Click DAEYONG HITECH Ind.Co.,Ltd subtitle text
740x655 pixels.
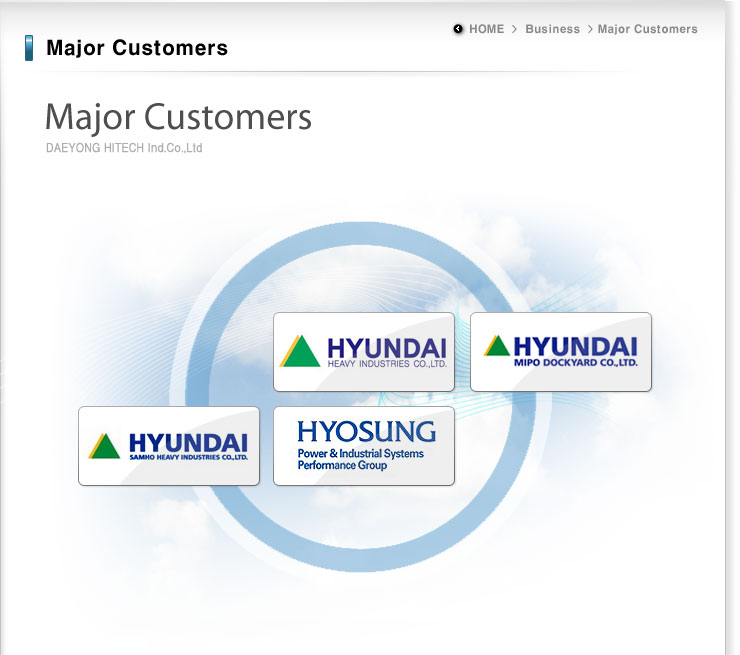pos(124,148)
